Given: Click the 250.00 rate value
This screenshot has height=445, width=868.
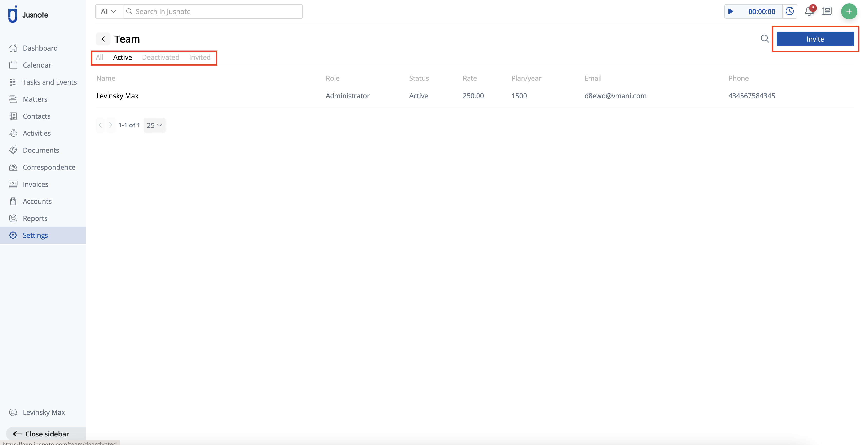Looking at the screenshot, I should point(473,96).
